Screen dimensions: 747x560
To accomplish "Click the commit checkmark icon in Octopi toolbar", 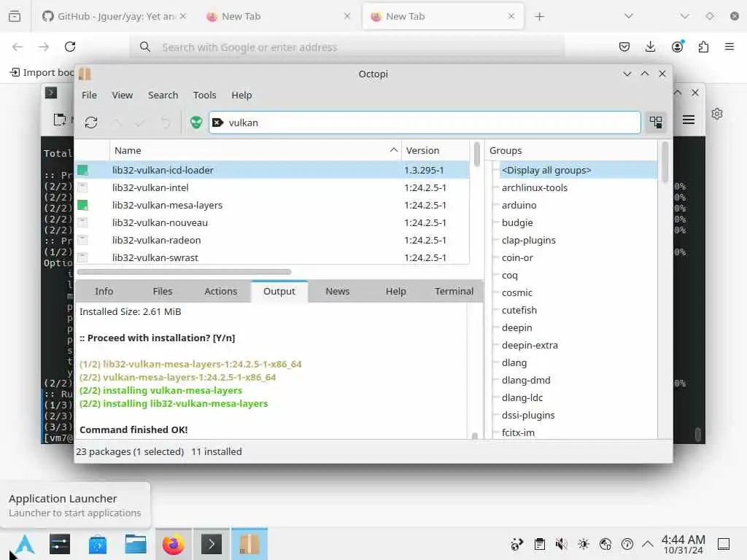I will (x=140, y=122).
